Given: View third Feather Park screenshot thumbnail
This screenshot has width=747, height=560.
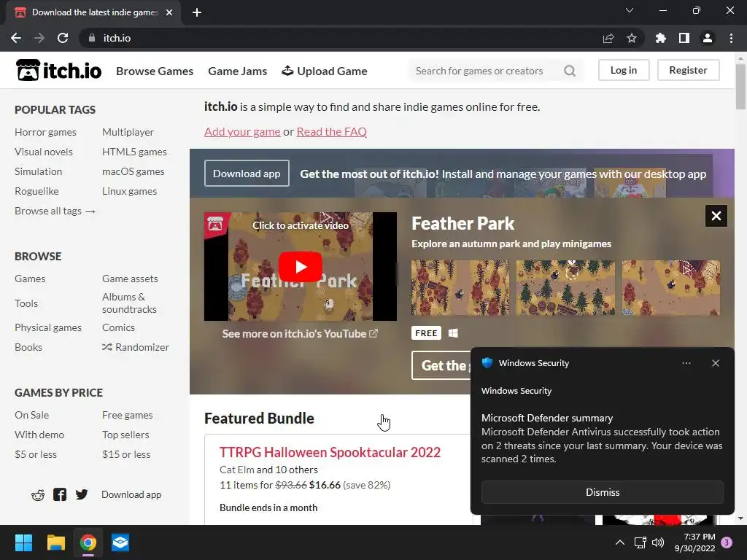Looking at the screenshot, I should click(x=671, y=287).
